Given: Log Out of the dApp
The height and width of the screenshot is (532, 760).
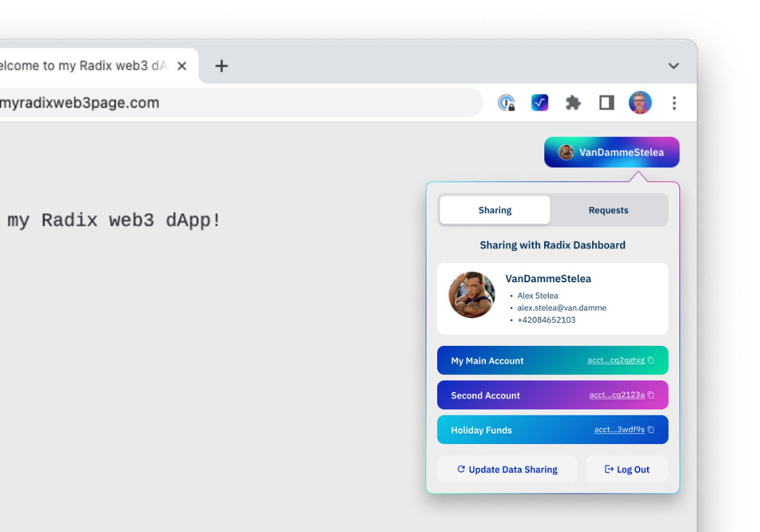Looking at the screenshot, I should tap(627, 469).
